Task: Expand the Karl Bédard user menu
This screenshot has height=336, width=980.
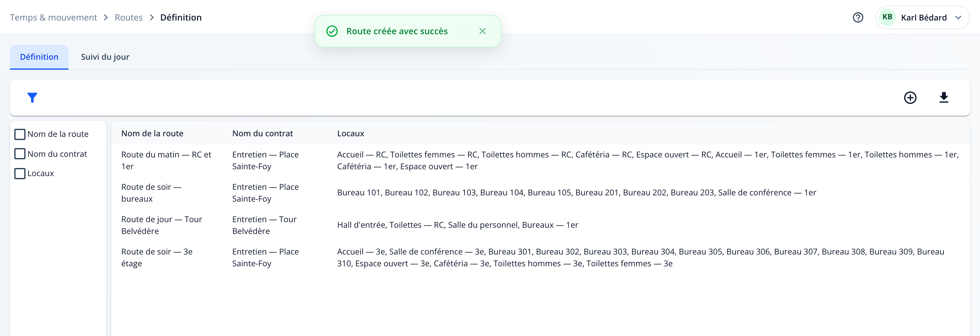Action: (922, 17)
